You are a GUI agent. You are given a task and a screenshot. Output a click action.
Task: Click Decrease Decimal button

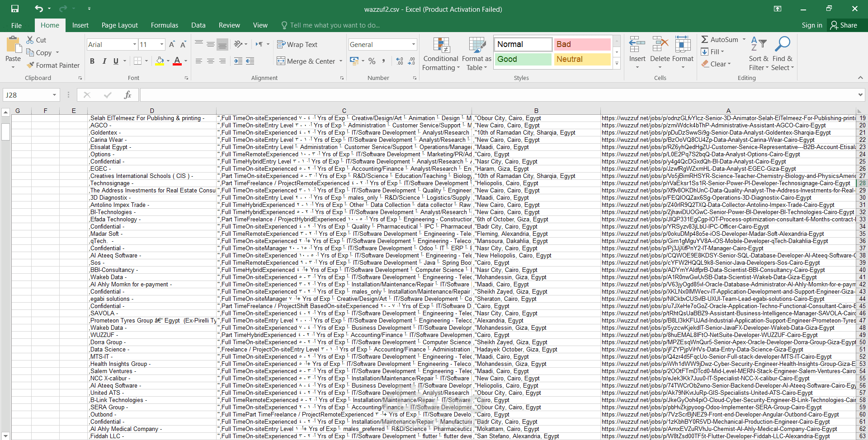coord(411,61)
